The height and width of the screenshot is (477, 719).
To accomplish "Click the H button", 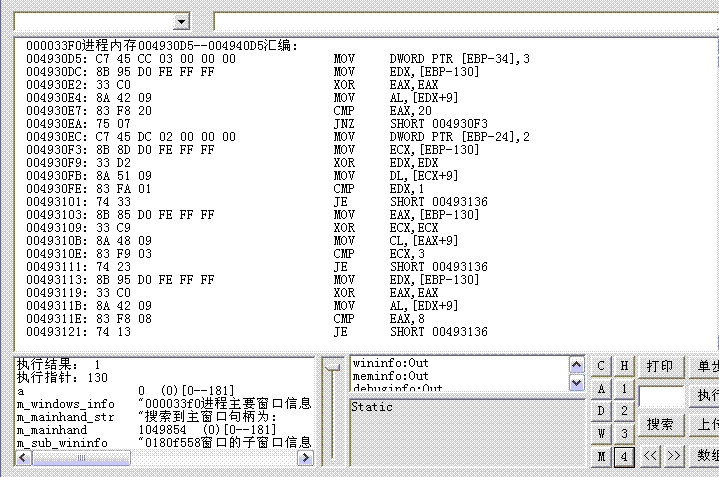I will [x=624, y=366].
